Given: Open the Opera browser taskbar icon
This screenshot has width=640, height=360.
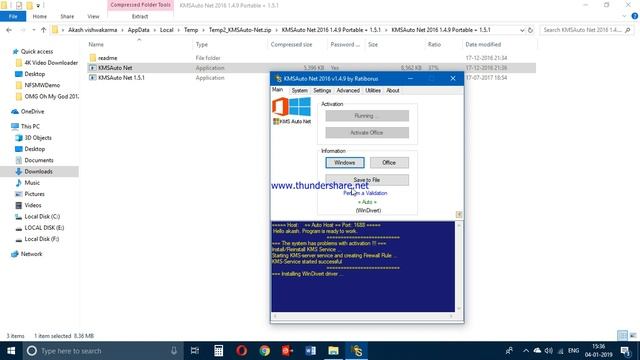Looking at the screenshot, I should point(242,351).
